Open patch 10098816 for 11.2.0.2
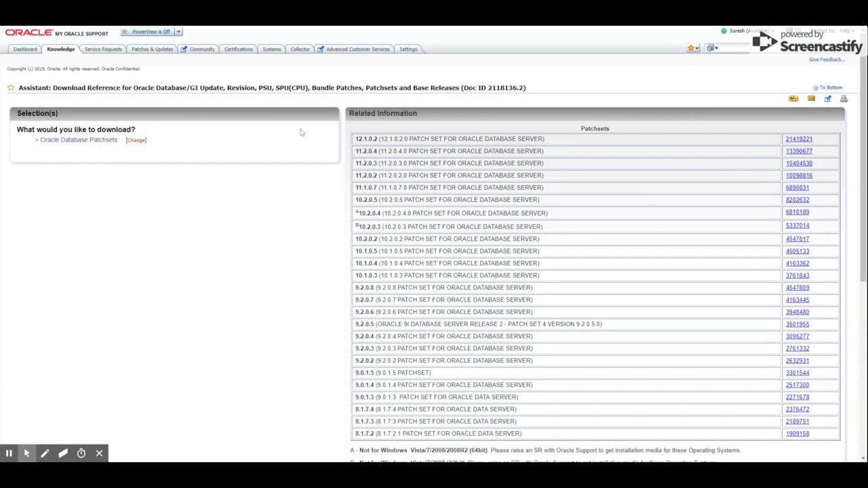868x488 pixels. tap(799, 176)
